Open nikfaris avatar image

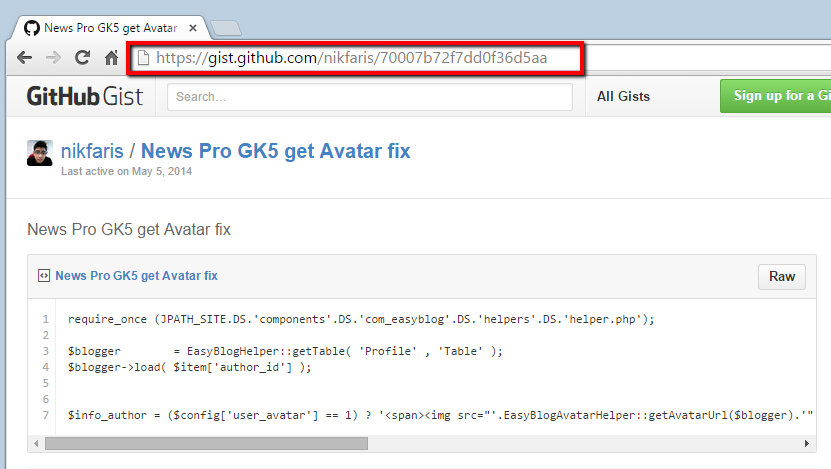tap(40, 153)
